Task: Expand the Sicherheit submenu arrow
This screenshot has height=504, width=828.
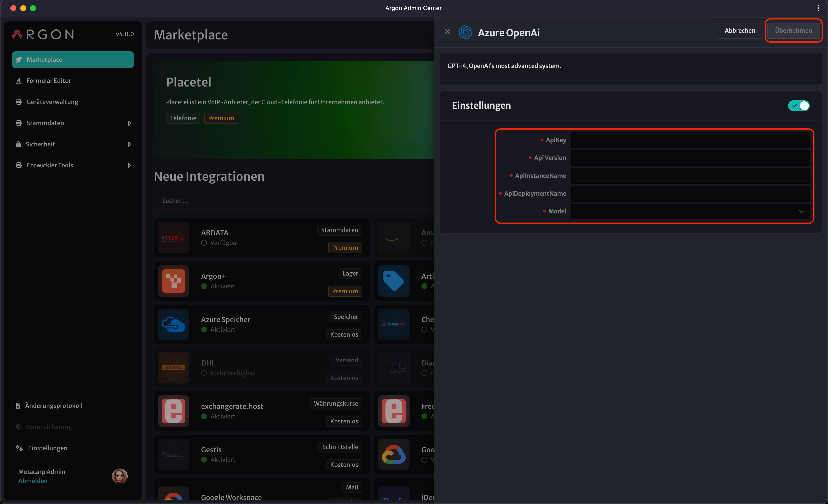Action: point(129,144)
